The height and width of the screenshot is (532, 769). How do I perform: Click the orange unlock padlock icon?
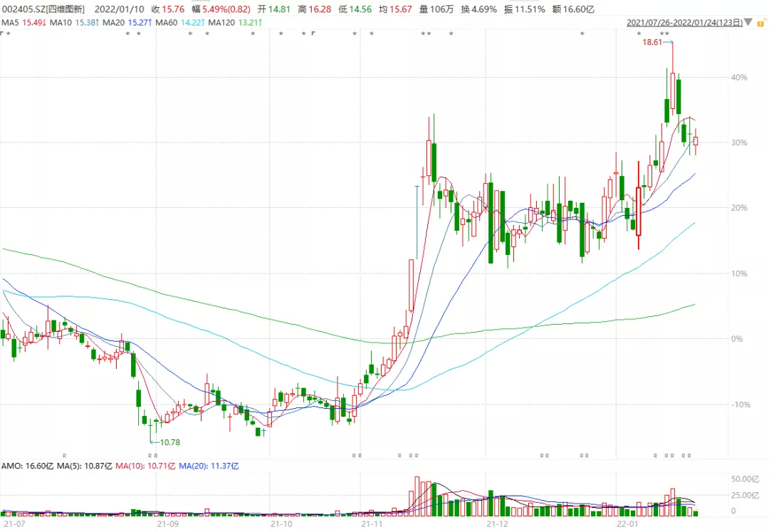[x=762, y=23]
